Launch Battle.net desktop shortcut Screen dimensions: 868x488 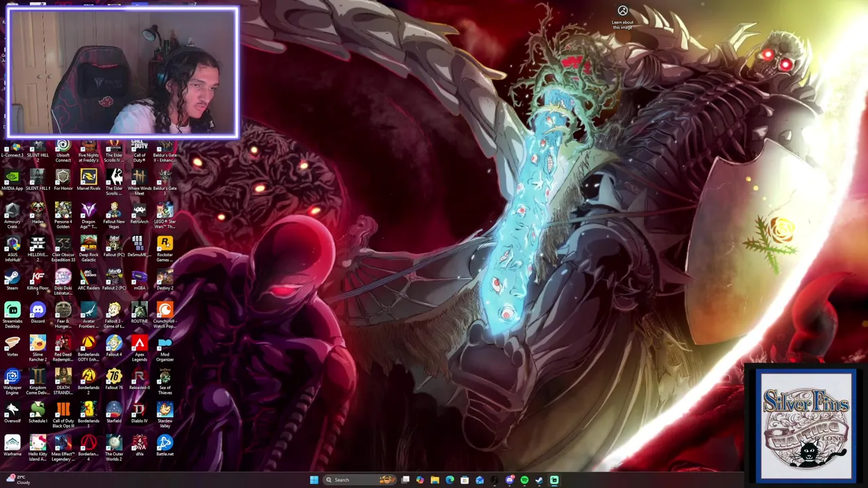(x=165, y=447)
